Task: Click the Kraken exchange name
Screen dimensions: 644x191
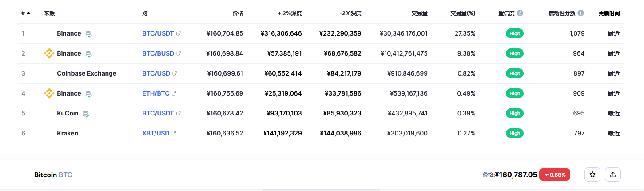Action: tap(68, 133)
